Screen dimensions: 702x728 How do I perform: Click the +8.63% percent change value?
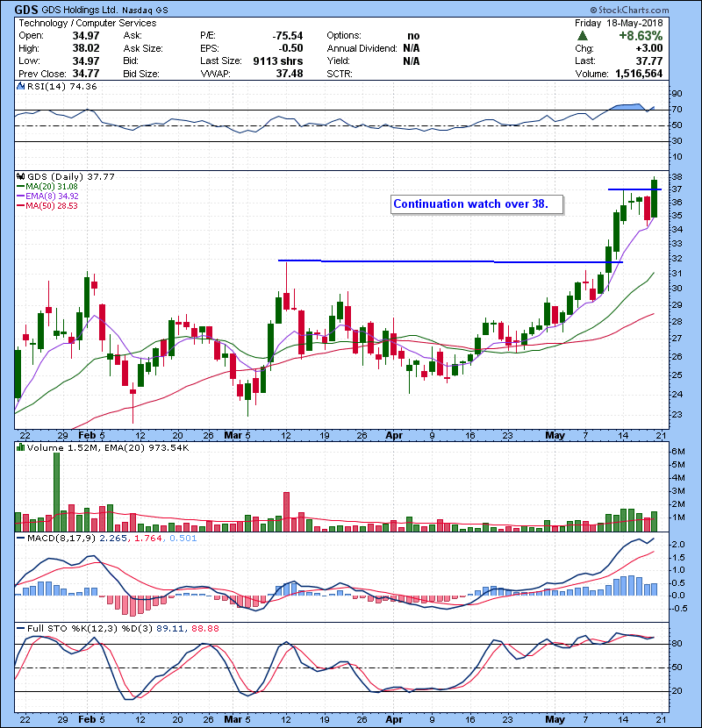(641, 36)
